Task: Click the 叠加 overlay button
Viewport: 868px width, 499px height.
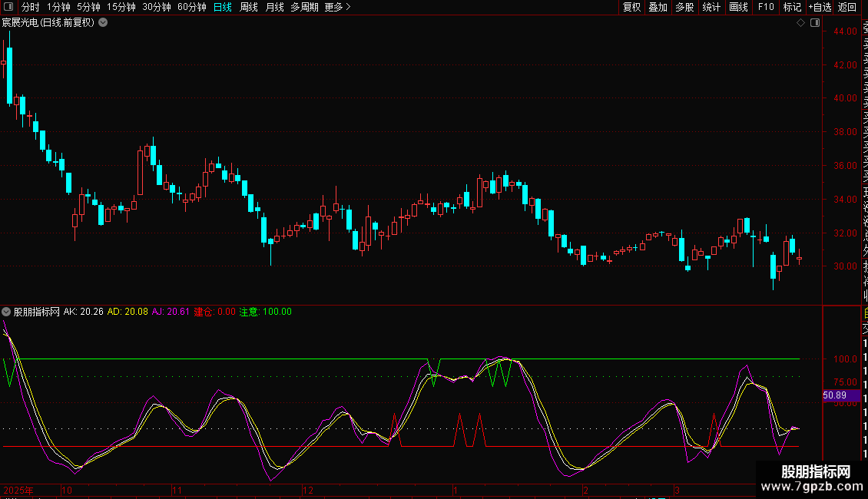Action: click(x=658, y=7)
